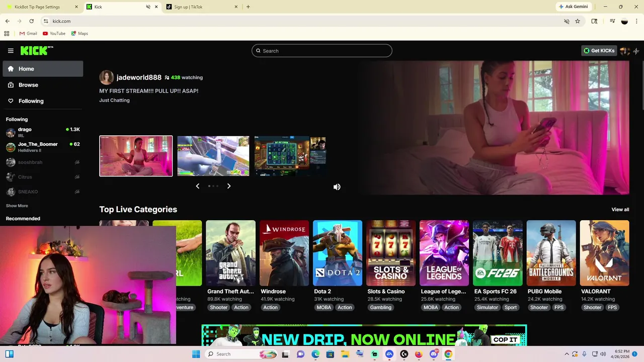Click View all for Top Live Categories
The height and width of the screenshot is (362, 644).
click(x=620, y=210)
